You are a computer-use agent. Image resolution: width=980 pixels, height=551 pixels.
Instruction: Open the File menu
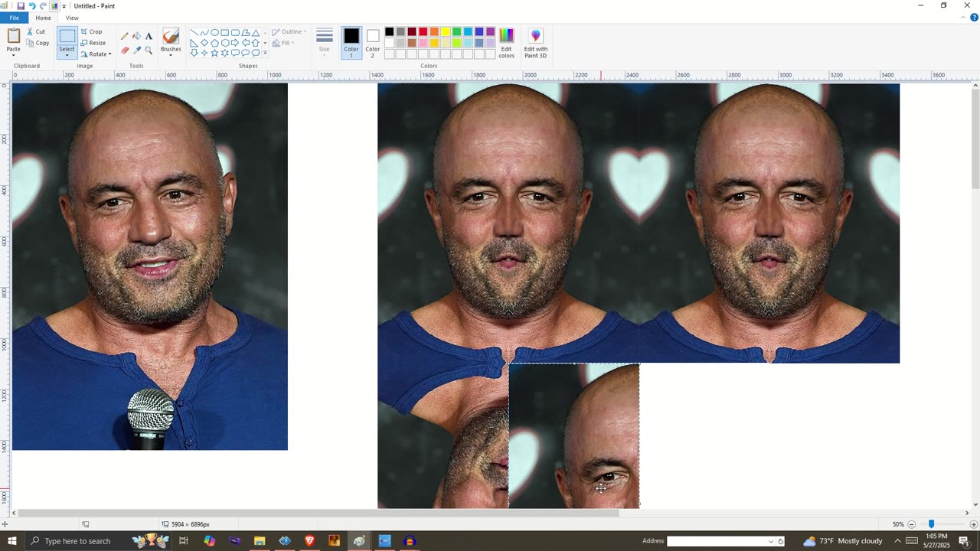(x=14, y=18)
